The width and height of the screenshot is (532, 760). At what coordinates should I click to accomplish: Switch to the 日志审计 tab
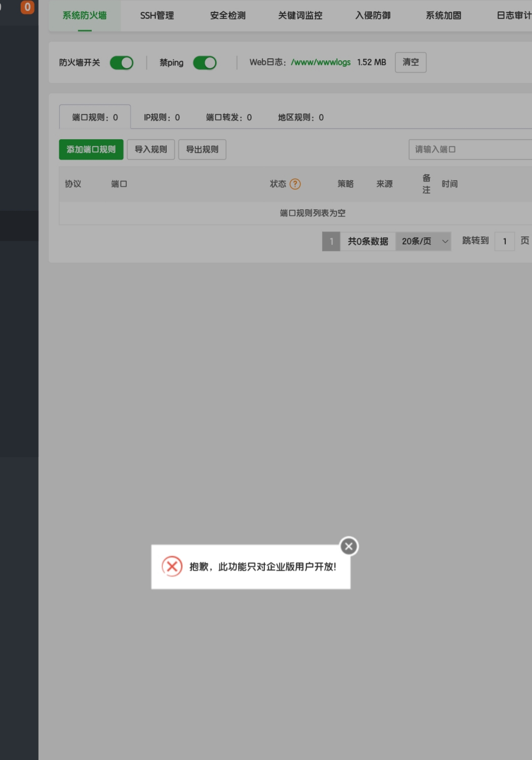point(513,15)
